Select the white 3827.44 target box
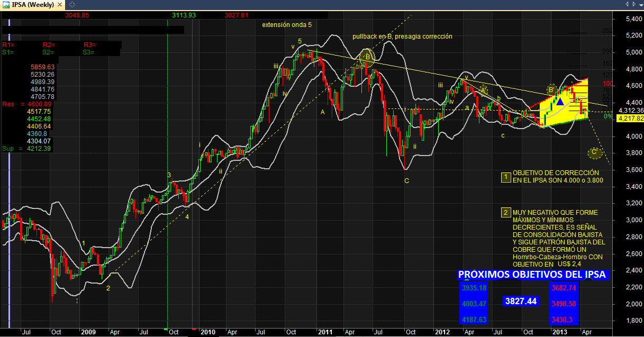644x337 pixels. 521,301
